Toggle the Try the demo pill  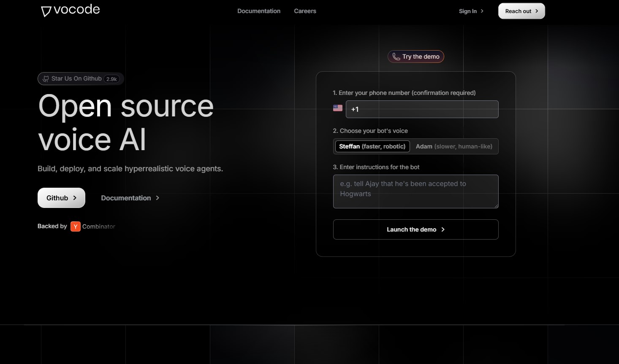tap(415, 56)
